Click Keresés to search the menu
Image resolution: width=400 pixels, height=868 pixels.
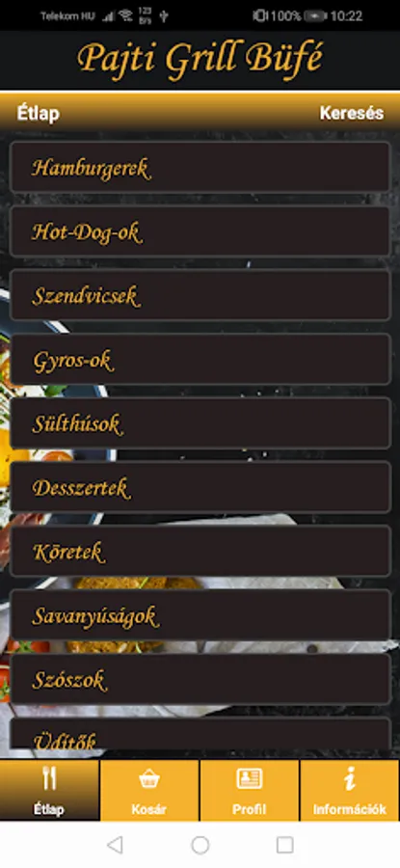pyautogui.click(x=351, y=113)
